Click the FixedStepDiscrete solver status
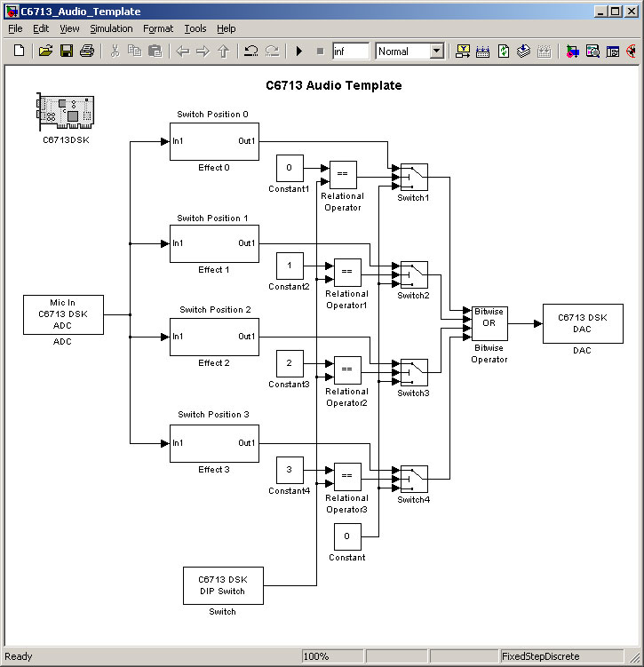The image size is (644, 667). click(561, 656)
